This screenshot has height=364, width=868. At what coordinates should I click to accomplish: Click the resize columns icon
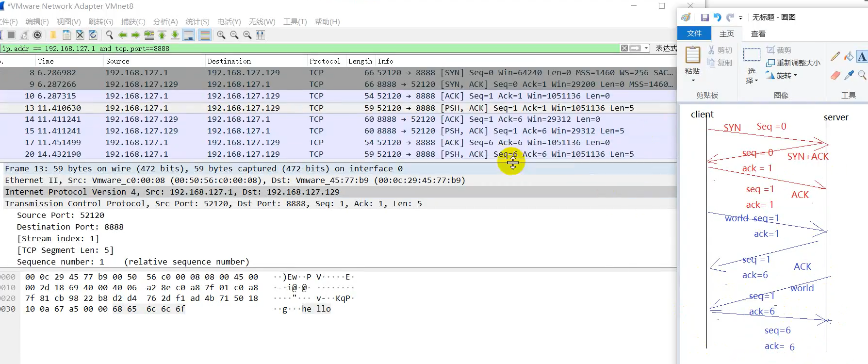[x=261, y=35]
